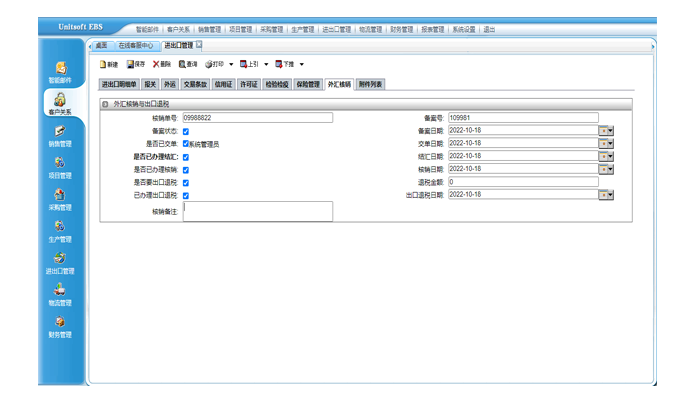Open 物流管理 sidebar module
The height and width of the screenshot is (400, 700).
(x=60, y=295)
